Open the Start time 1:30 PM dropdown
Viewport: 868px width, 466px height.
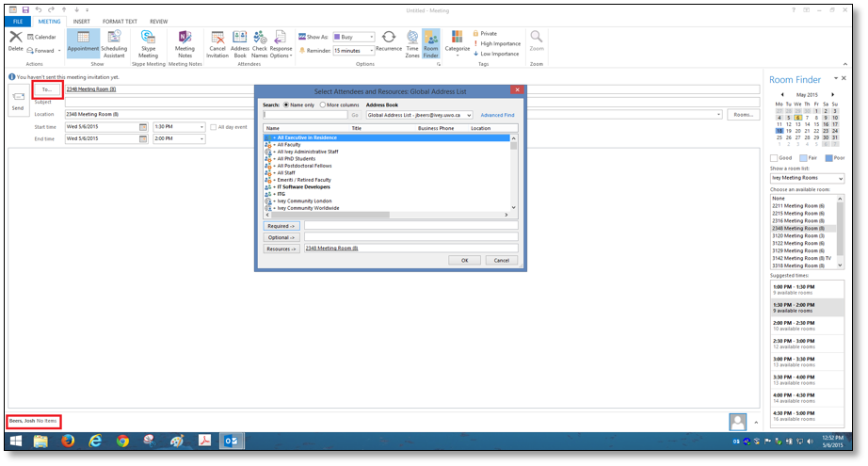coord(201,127)
